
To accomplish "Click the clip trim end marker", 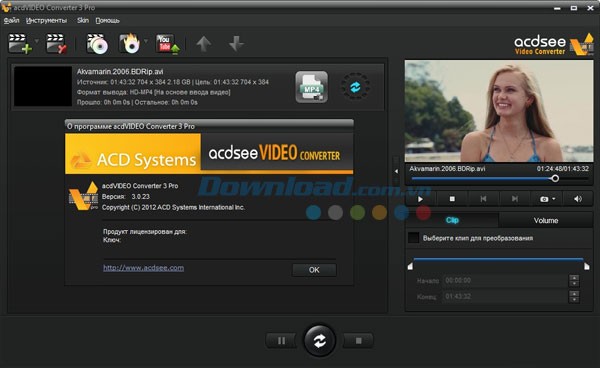I will (x=587, y=266).
